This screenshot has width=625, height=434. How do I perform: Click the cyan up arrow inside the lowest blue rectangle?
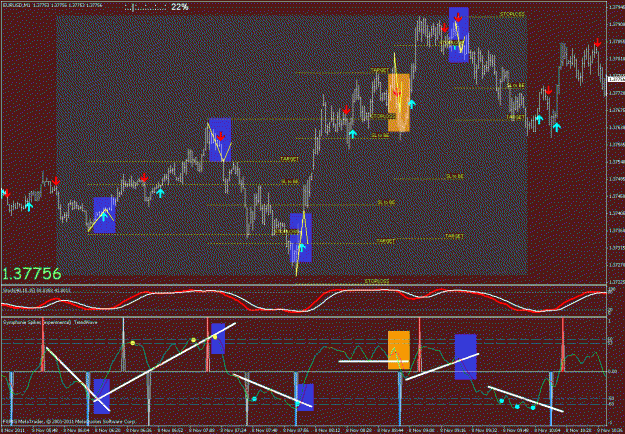(x=302, y=247)
